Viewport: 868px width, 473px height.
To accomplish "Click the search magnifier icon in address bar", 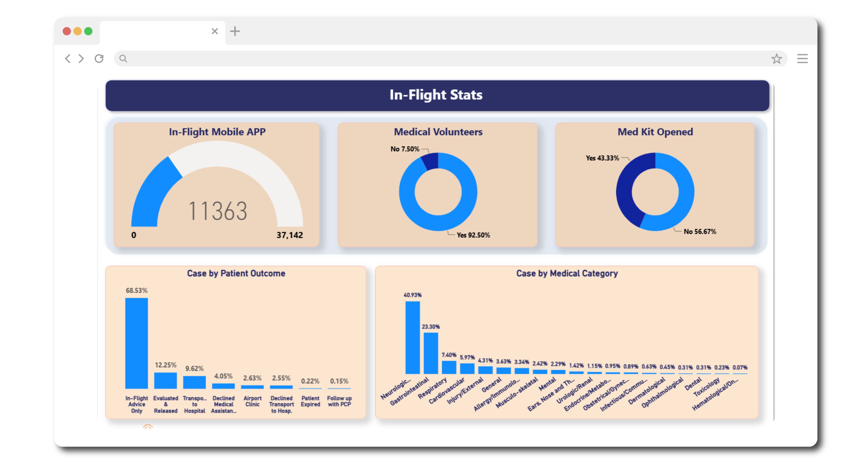I will (123, 59).
